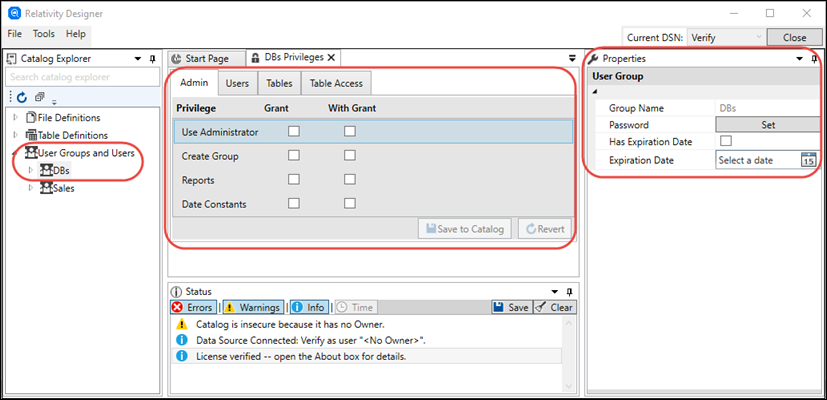Click the File Definitions document icon
Screen dimensions: 827x400
tap(32, 117)
